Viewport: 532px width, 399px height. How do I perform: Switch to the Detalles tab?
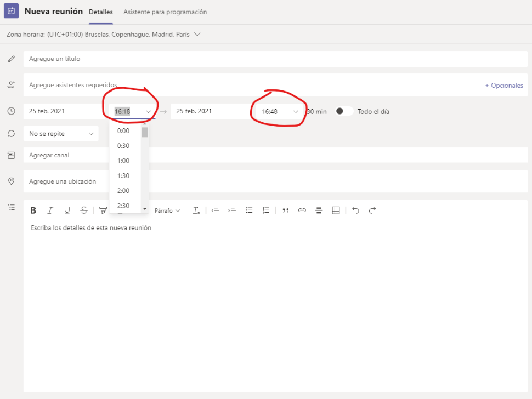101,12
